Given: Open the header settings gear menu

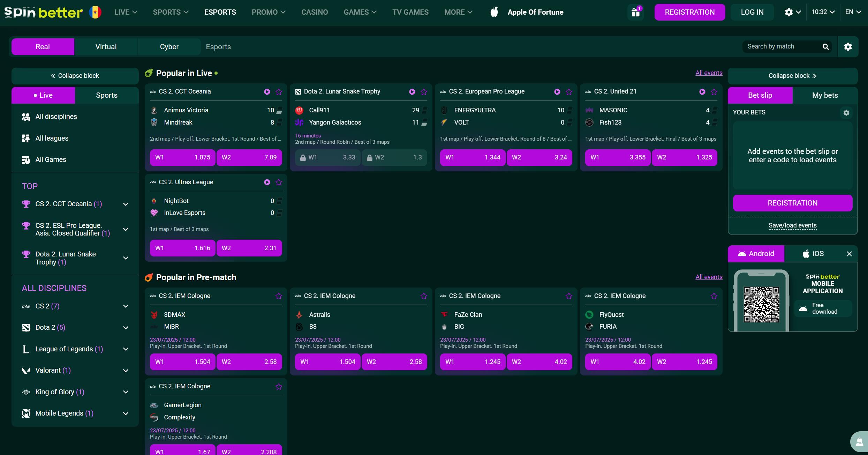Looking at the screenshot, I should tap(793, 12).
